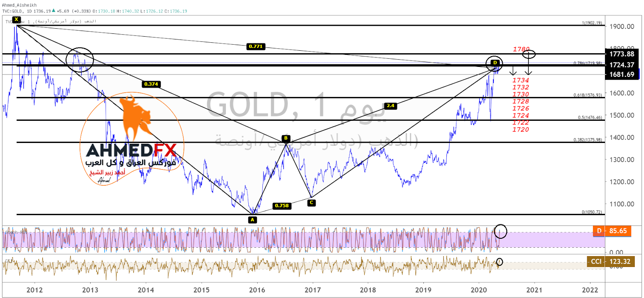Click the +5.69 (+0.33%) change value

click(x=74, y=11)
